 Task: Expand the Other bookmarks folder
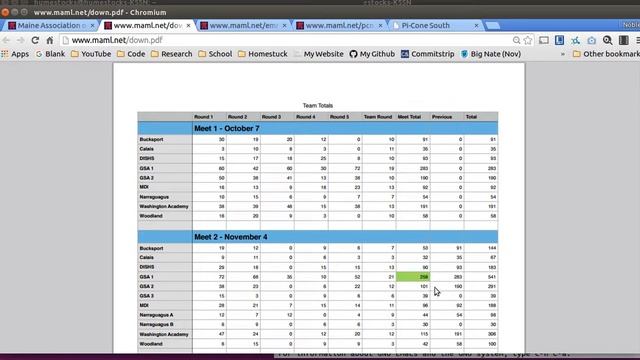tap(607, 54)
